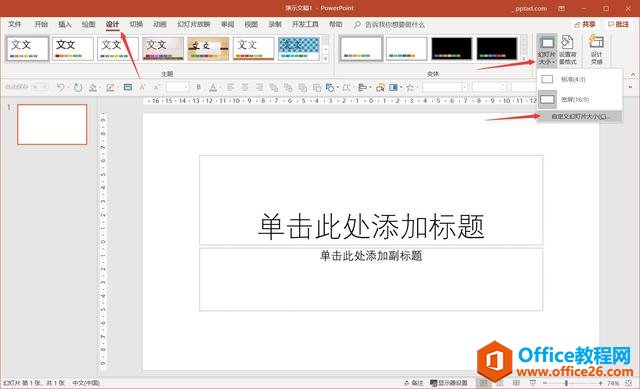Viewport: 640px width, 389px height.
Task: Click the Undo icon in quick toolbar
Action: [60, 87]
